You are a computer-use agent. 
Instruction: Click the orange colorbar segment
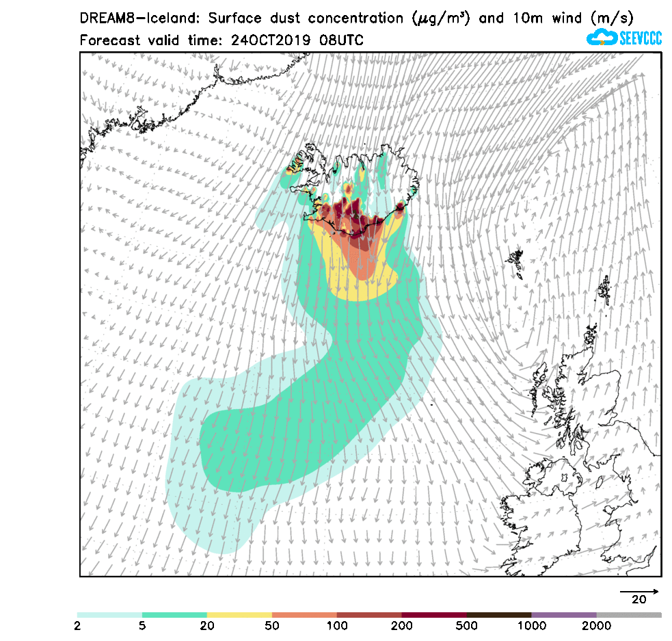(304, 615)
